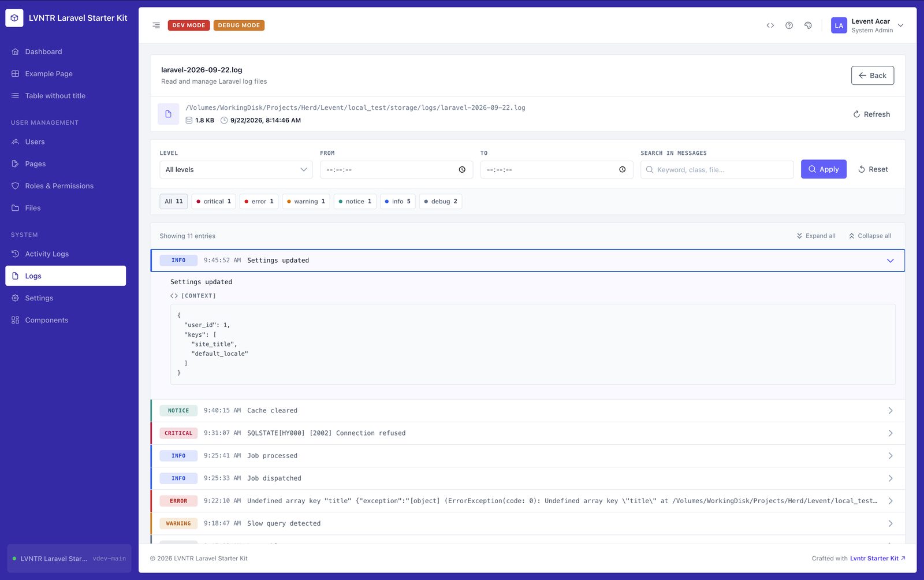Collapse the Settings updated entry
The width and height of the screenshot is (924, 580).
point(527,261)
